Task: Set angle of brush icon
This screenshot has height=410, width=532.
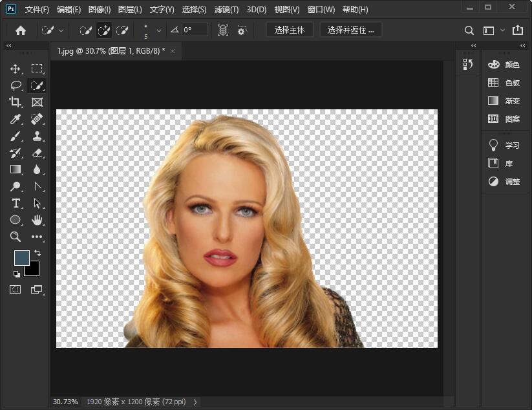Action: (x=175, y=30)
